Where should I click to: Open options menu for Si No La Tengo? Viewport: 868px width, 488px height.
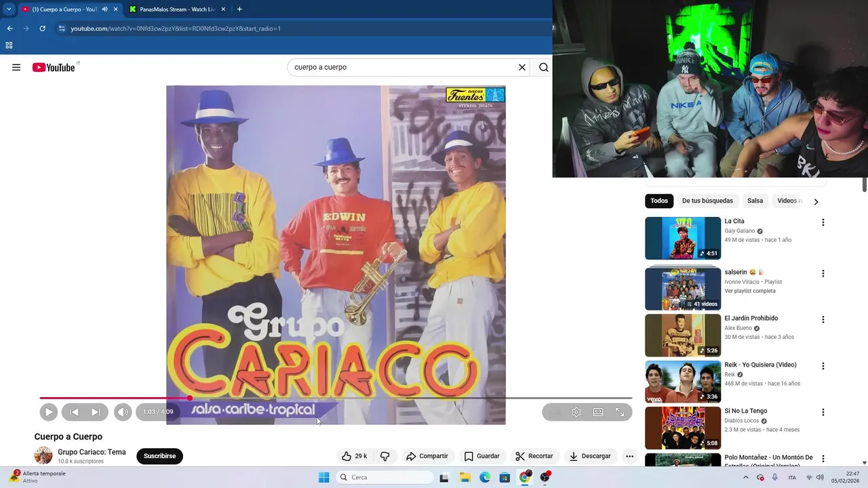click(x=823, y=412)
